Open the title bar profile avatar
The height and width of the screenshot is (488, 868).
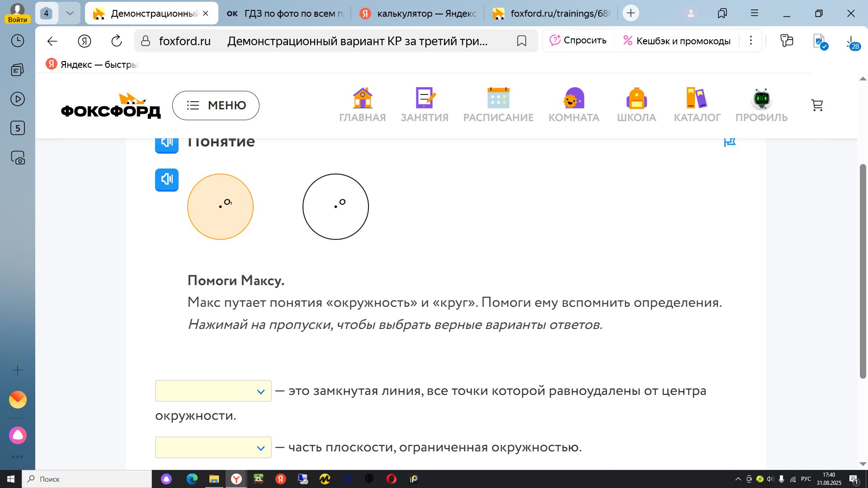point(691,13)
